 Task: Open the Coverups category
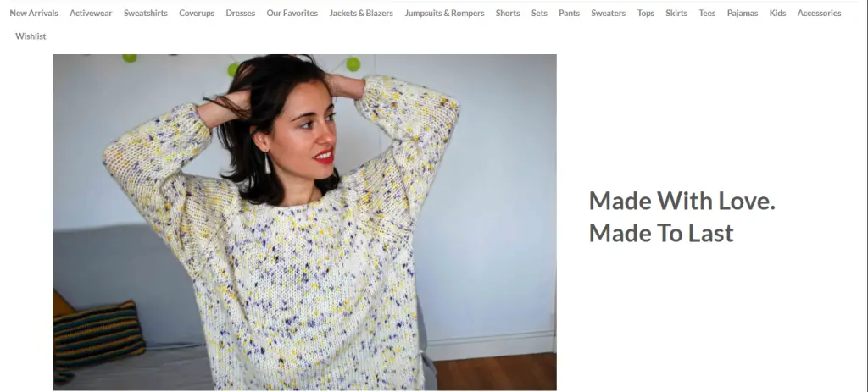[x=197, y=14]
